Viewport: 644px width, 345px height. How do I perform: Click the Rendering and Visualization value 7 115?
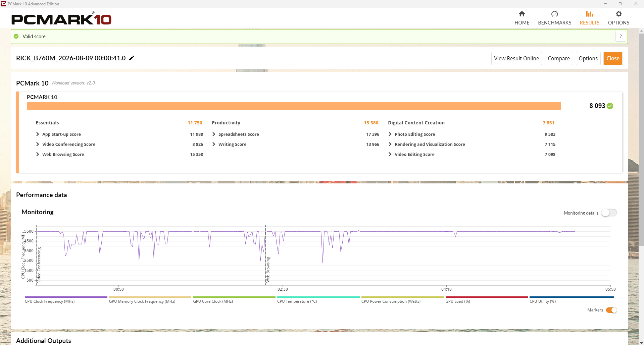tap(550, 144)
